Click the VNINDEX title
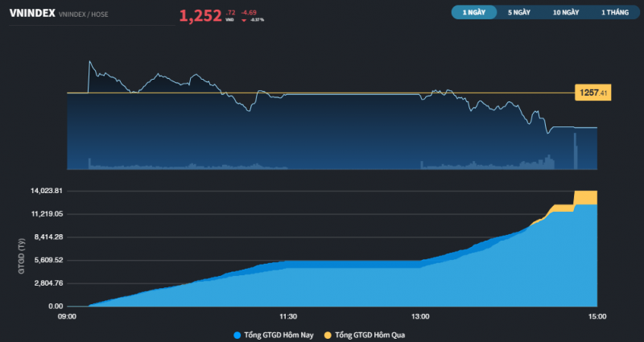The width and height of the screenshot is (644, 342). click(x=31, y=14)
